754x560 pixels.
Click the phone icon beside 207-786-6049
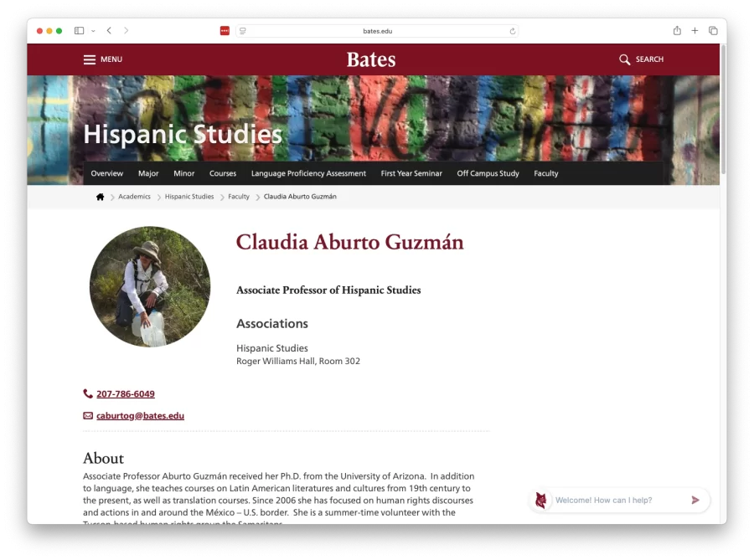click(87, 393)
